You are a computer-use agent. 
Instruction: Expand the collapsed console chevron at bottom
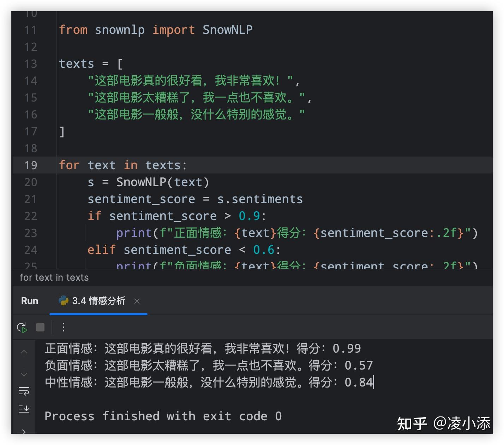(x=24, y=432)
